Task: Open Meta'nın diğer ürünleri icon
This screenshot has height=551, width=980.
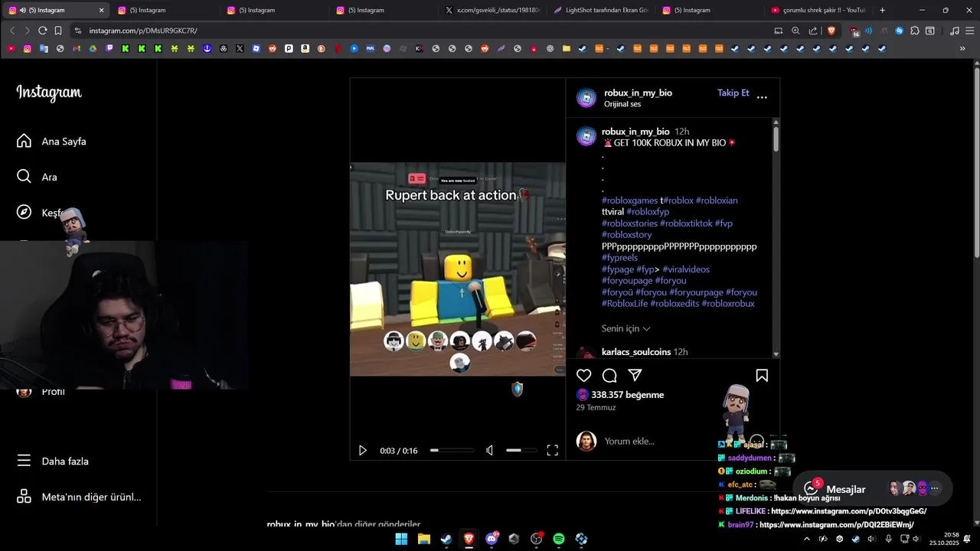Action: (x=24, y=497)
